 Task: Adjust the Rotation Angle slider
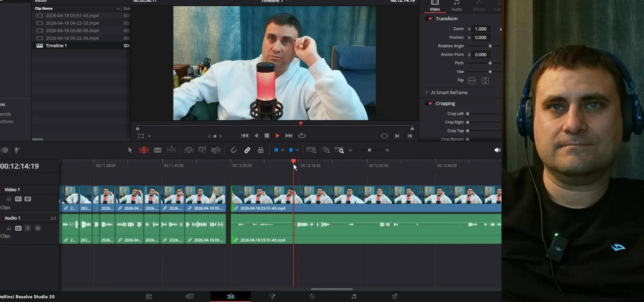490,46
